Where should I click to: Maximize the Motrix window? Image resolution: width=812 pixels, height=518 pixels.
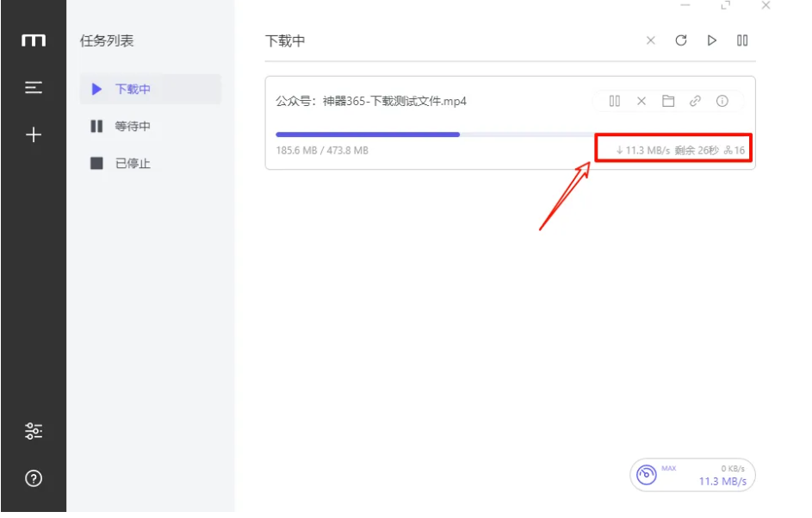(x=726, y=5)
